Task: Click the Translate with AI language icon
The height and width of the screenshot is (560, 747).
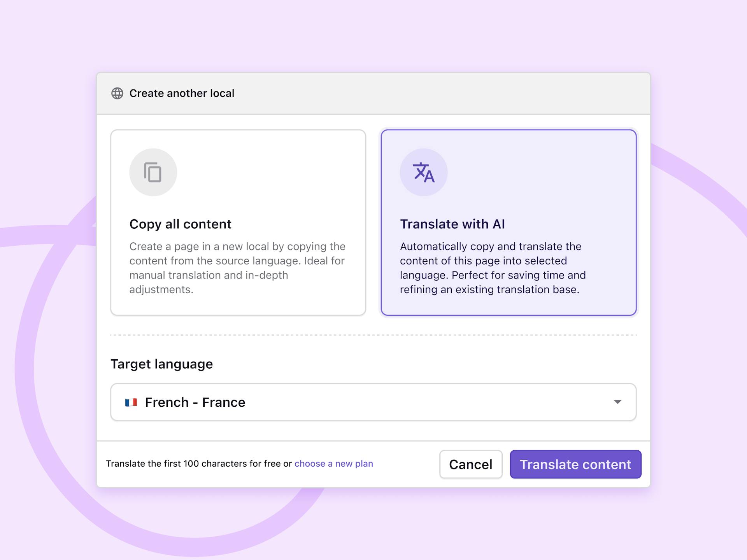Action: (423, 172)
